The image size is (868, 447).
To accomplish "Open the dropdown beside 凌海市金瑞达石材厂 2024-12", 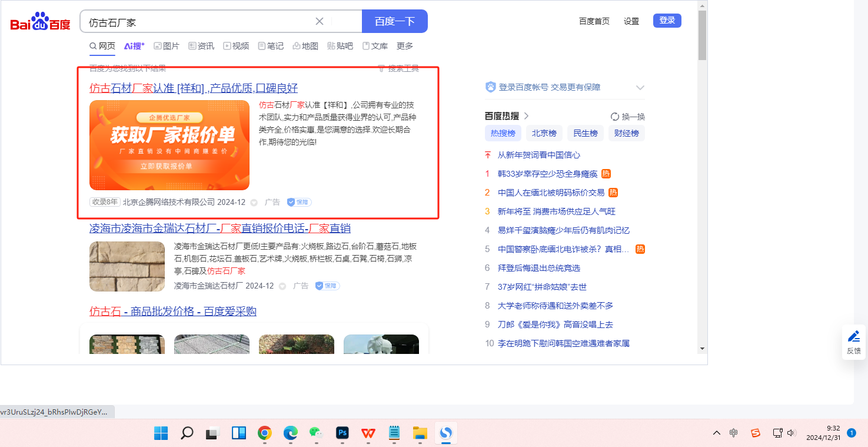I will [x=282, y=286].
